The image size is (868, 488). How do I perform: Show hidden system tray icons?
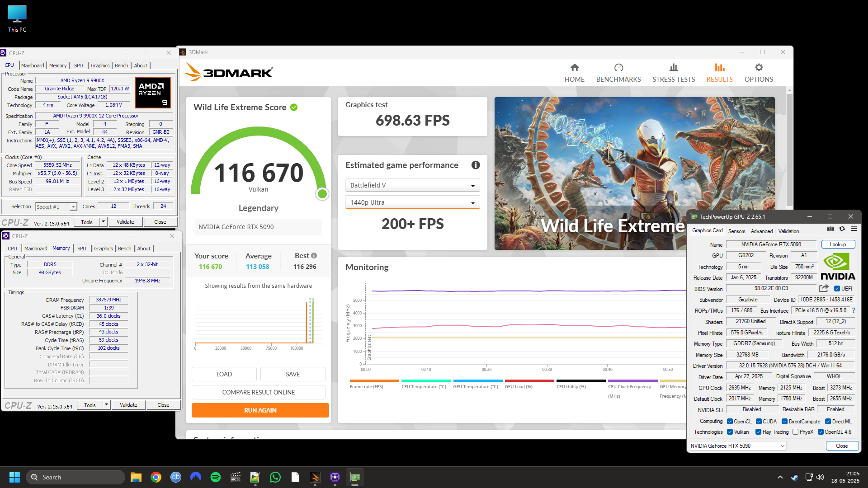(x=780, y=477)
